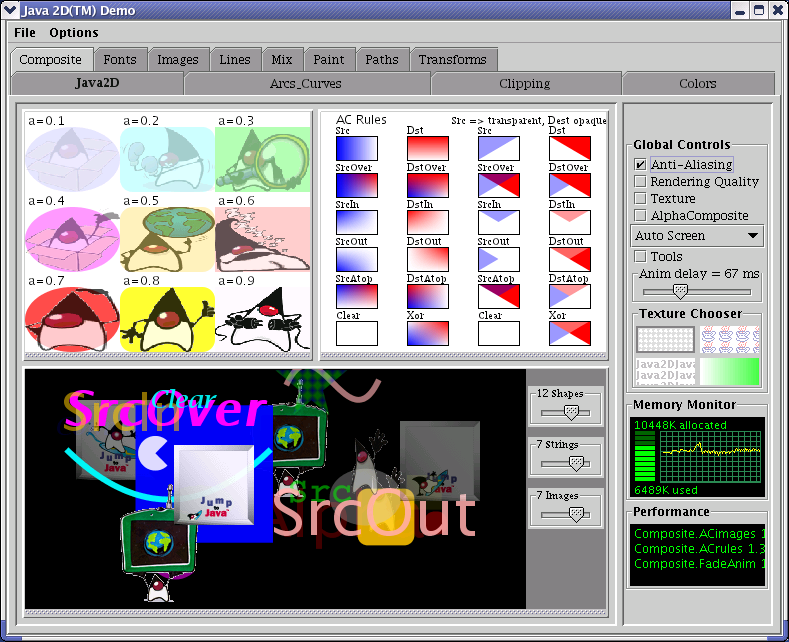The image size is (789, 642).
Task: Click the Composite.ACimages performance entry
Action: [x=699, y=534]
